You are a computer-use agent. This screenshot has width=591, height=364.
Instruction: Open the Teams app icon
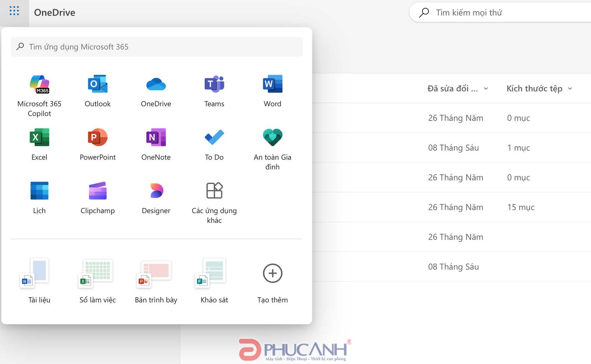point(214,84)
